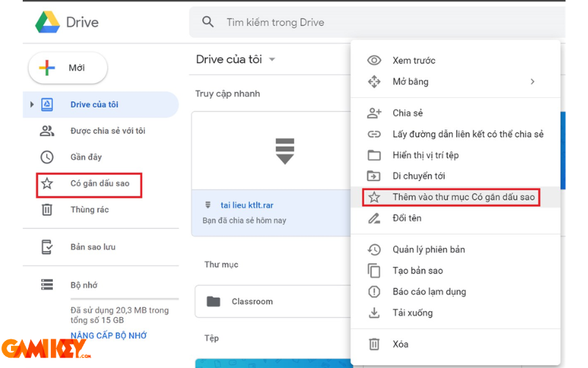Click the Bạn đã chia sẻ hôm nay text
This screenshot has width=588, height=368.
[244, 220]
